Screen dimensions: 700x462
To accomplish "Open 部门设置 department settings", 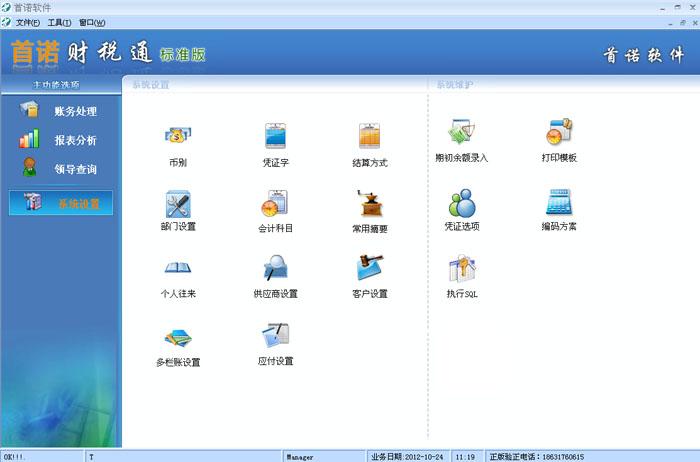I will pyautogui.click(x=178, y=204).
